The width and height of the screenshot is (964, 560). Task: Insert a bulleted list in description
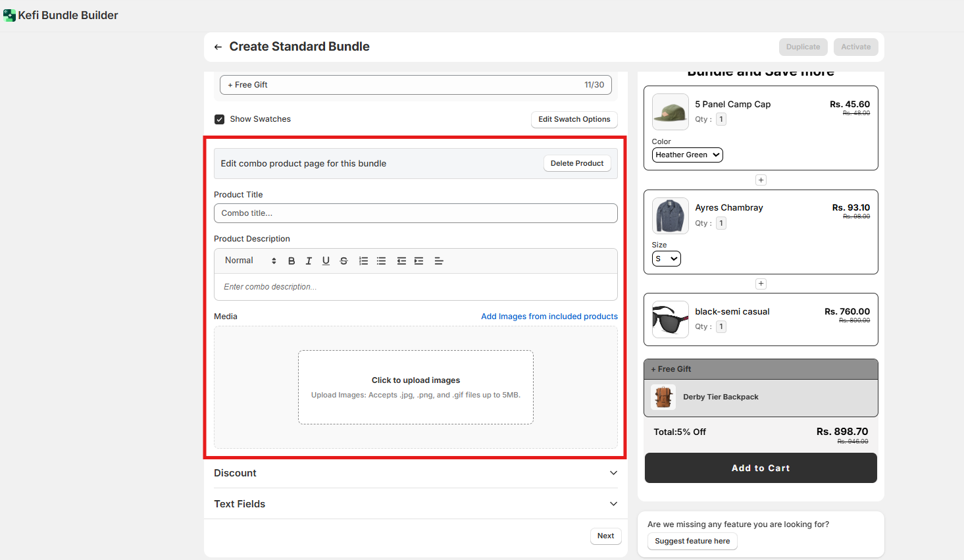[381, 261]
